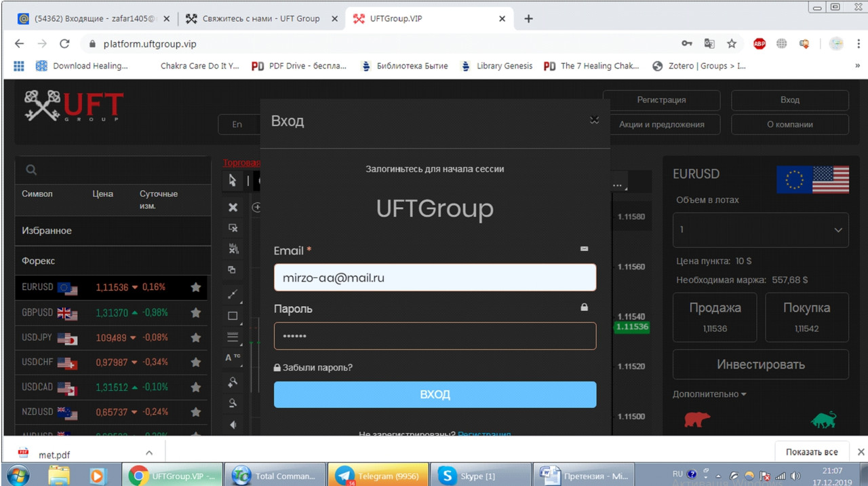The height and width of the screenshot is (486, 868).
Task: Select the text annotation tool
Action: coord(233,358)
